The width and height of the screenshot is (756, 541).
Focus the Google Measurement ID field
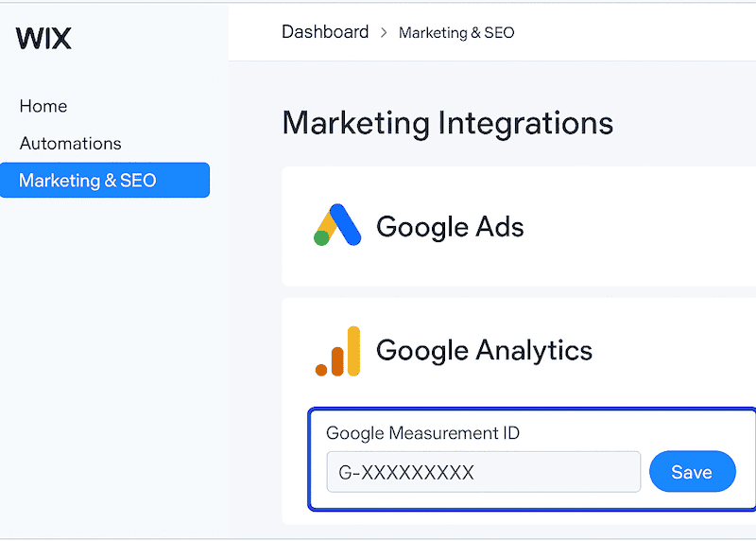(x=484, y=472)
